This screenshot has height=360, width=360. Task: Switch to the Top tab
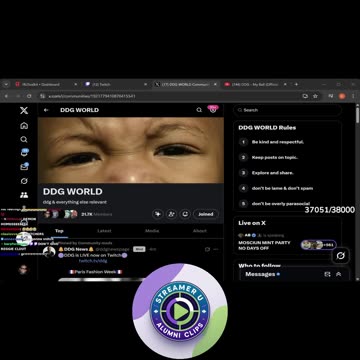click(59, 231)
